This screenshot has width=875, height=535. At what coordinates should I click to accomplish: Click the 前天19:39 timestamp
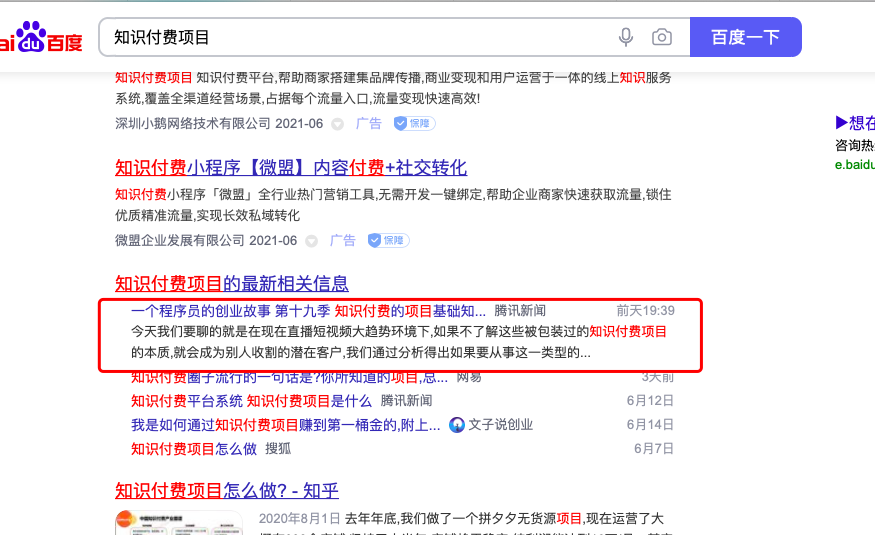pyautogui.click(x=645, y=311)
